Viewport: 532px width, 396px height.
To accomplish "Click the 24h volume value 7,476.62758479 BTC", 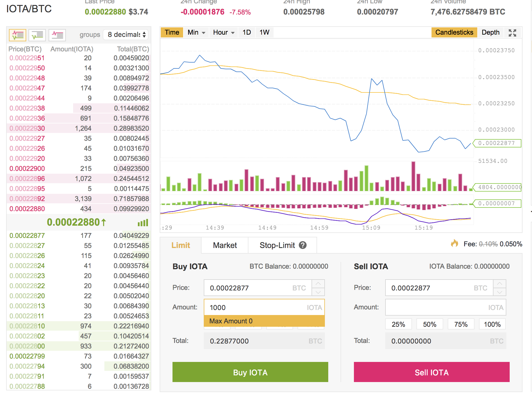I will coord(468,12).
